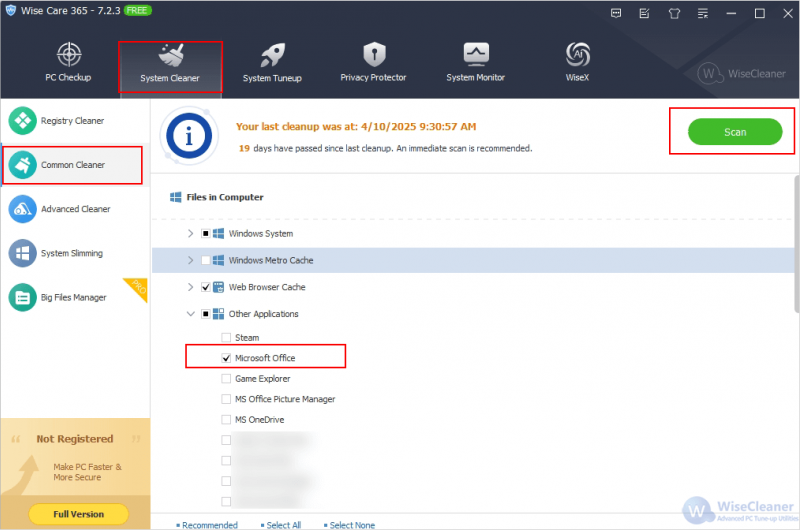This screenshot has height=530, width=800.
Task: Switch to System Cleaner tab
Action: coord(170,67)
